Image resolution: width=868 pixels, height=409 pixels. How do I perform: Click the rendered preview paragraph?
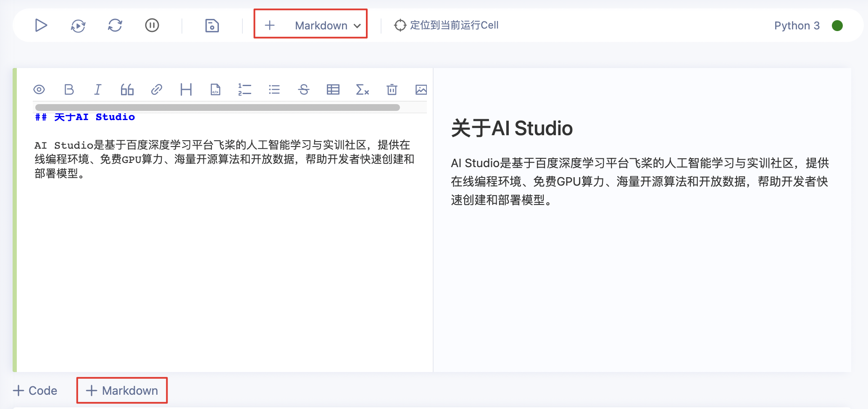point(640,181)
